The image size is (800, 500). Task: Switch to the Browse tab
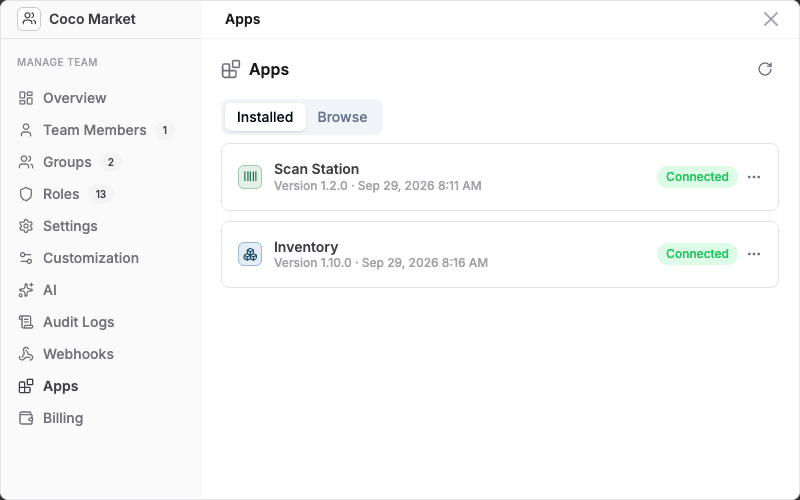pyautogui.click(x=342, y=117)
